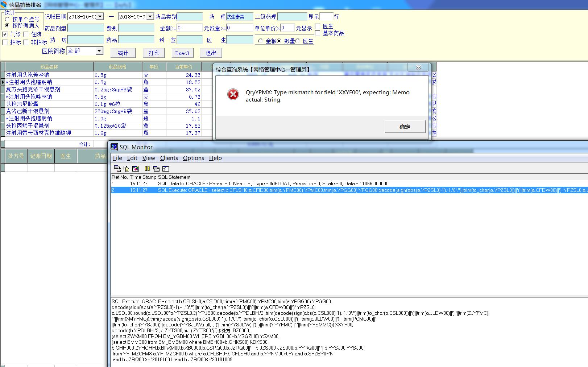Click the copy icon in SQL Monitor toolbar
Viewport: 588px width, 367px height.
(x=126, y=169)
